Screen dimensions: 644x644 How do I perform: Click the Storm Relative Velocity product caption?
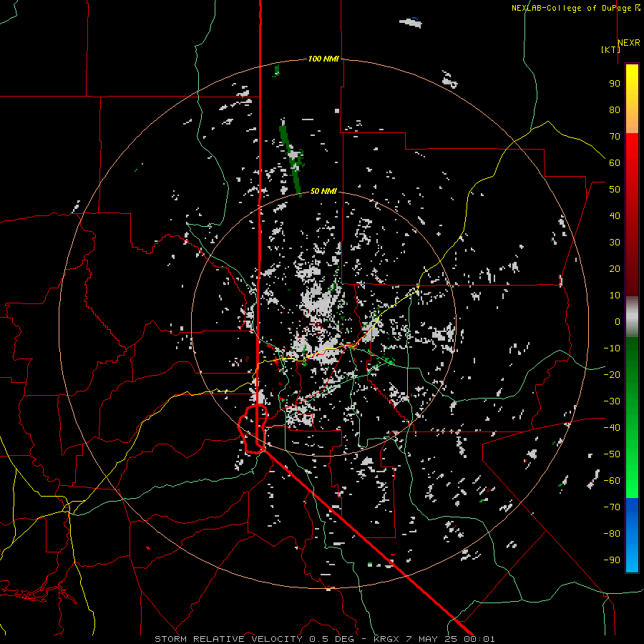324,639
